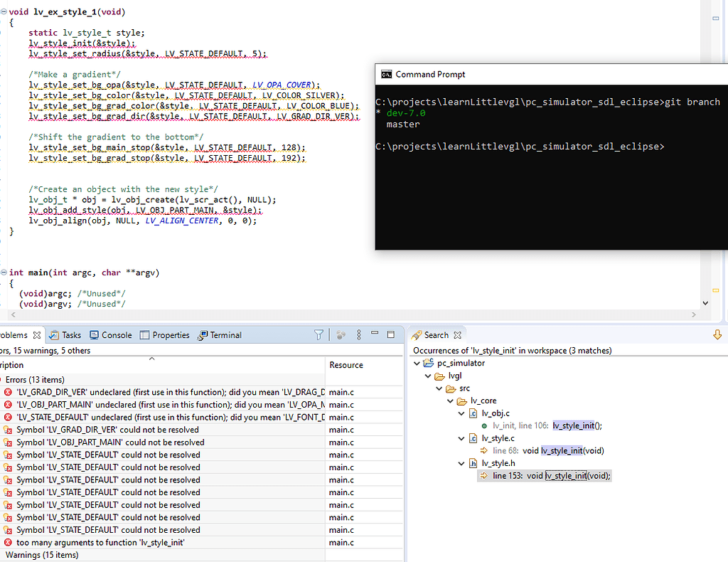Collapse the lv_style.c file node
This screenshot has width=728, height=562.
point(461,438)
